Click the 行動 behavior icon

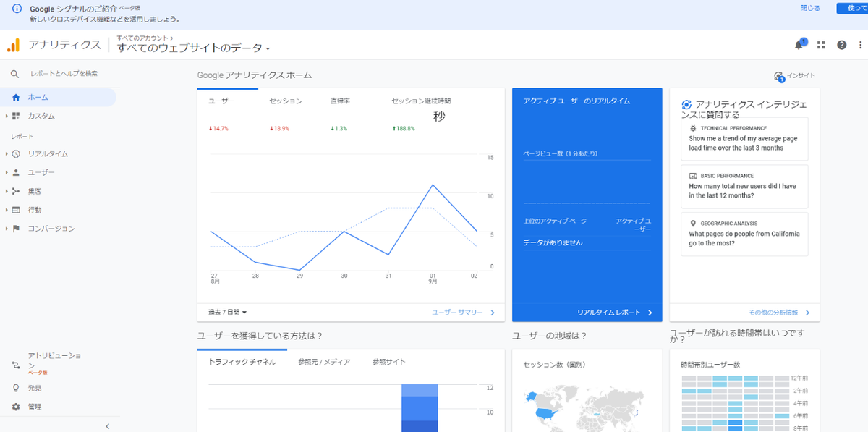pyautogui.click(x=16, y=210)
